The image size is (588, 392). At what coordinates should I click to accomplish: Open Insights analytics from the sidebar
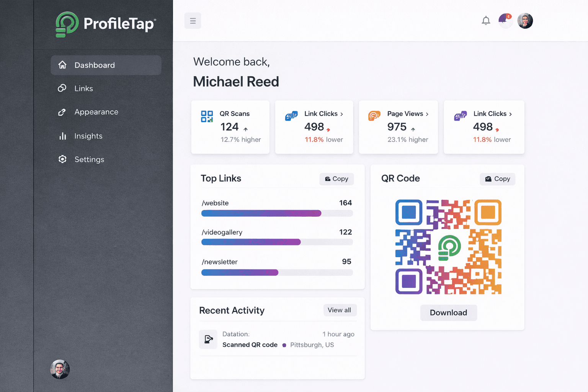tap(88, 136)
